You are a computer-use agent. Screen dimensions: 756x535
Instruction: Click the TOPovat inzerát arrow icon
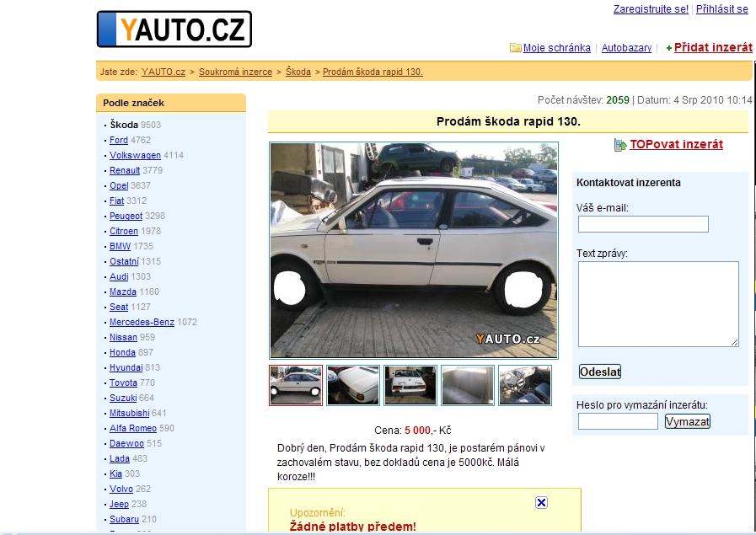[620, 145]
